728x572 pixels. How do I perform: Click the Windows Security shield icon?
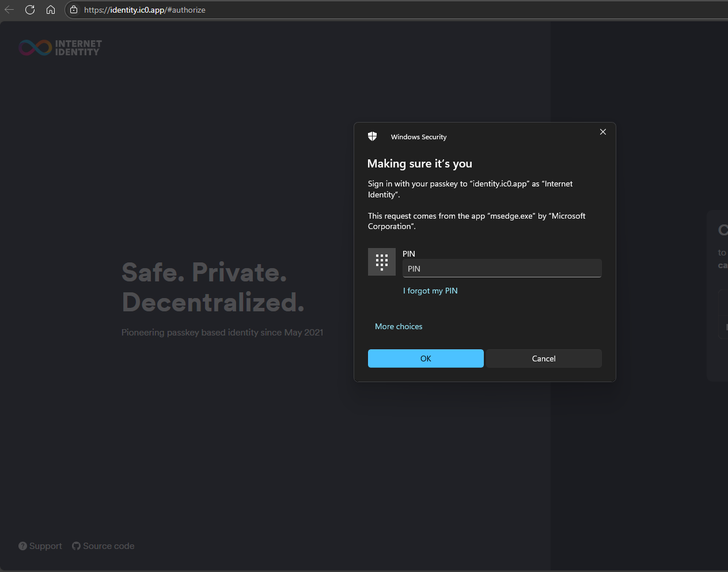(x=372, y=136)
